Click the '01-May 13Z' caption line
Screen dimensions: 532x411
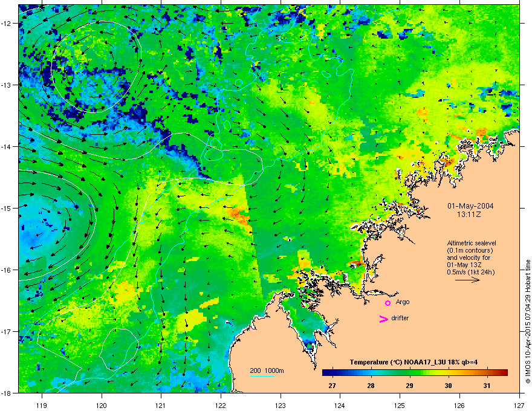(x=464, y=265)
